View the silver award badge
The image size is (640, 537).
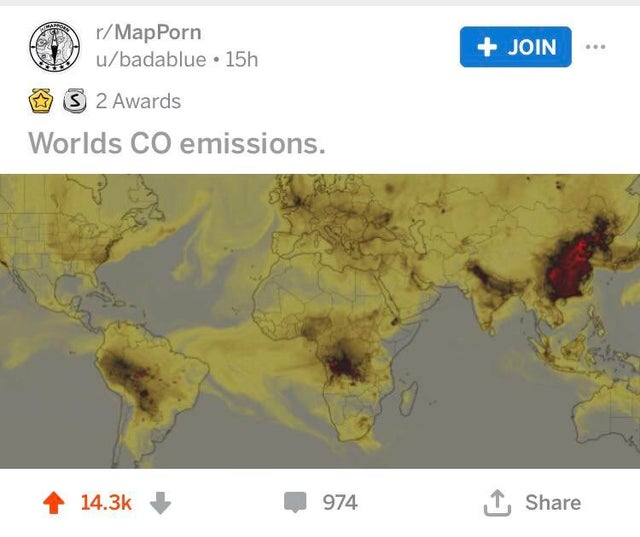click(75, 100)
